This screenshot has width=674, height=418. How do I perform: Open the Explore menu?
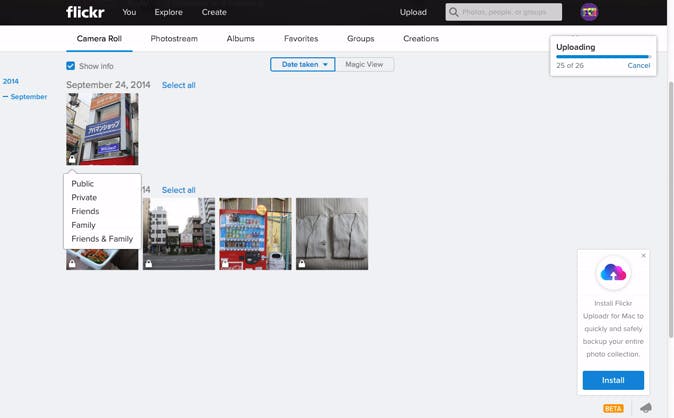pyautogui.click(x=168, y=12)
